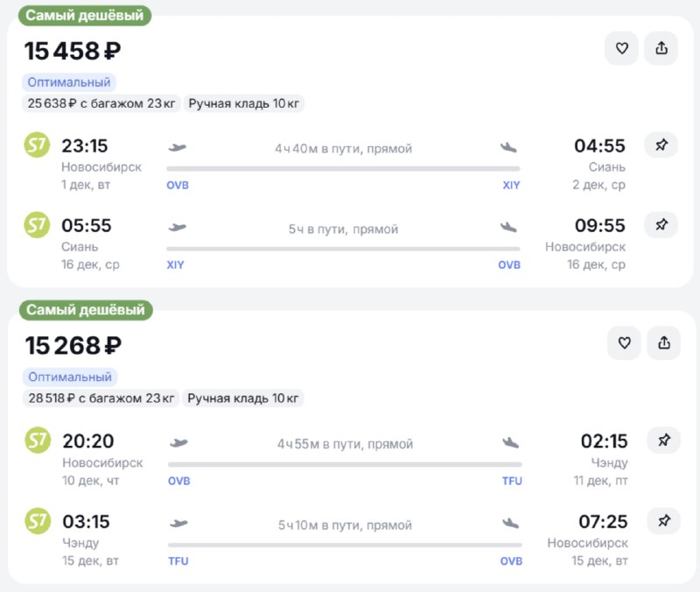Click S7 logo on 23:15 flight
700x592 pixels.
pyautogui.click(x=37, y=144)
